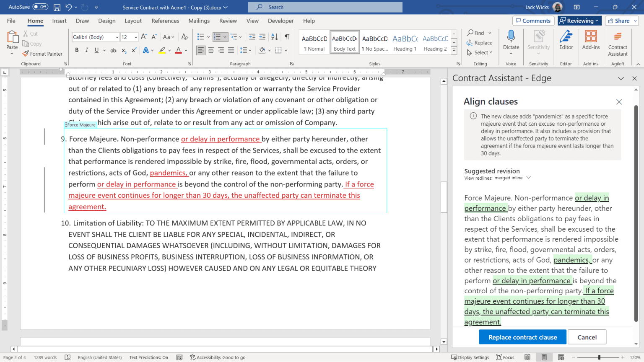Click Replace contract clause button
This screenshot has width=644, height=362.
point(522,337)
